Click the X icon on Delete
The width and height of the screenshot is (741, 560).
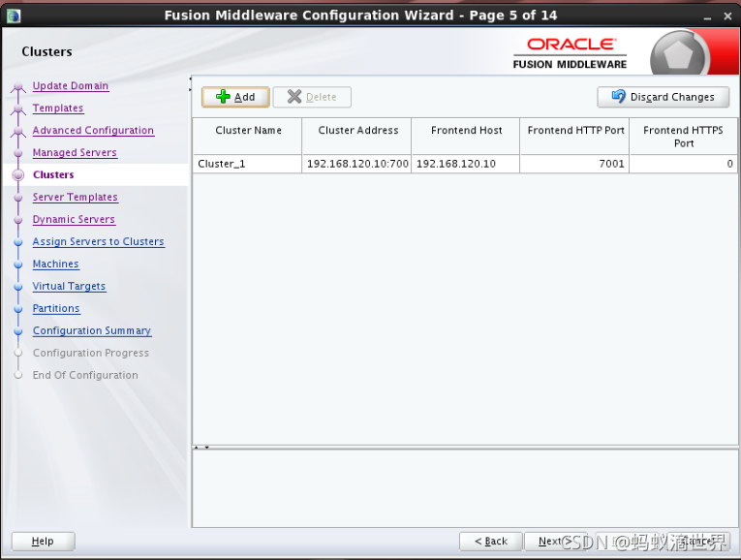click(x=294, y=97)
